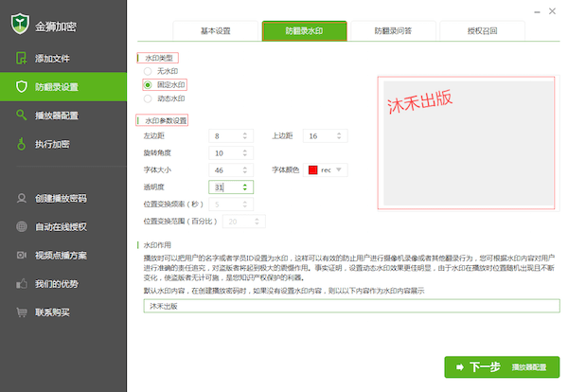
Task: Close the 金狮加密 window
Action: (x=553, y=11)
